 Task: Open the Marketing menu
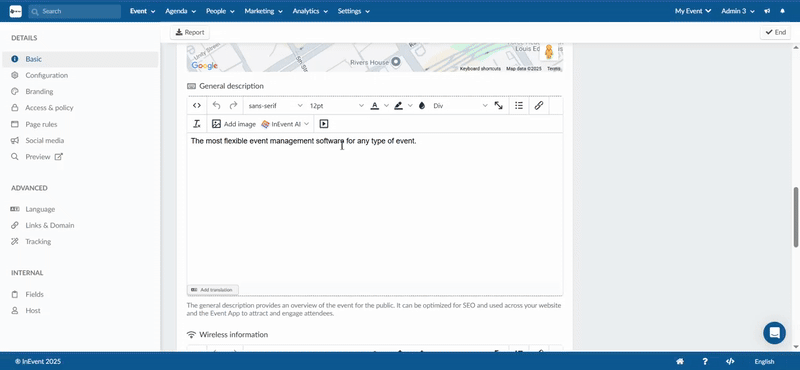click(264, 11)
